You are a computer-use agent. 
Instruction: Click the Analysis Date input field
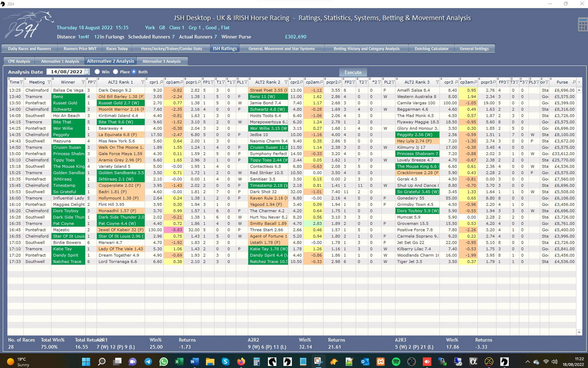(x=66, y=72)
